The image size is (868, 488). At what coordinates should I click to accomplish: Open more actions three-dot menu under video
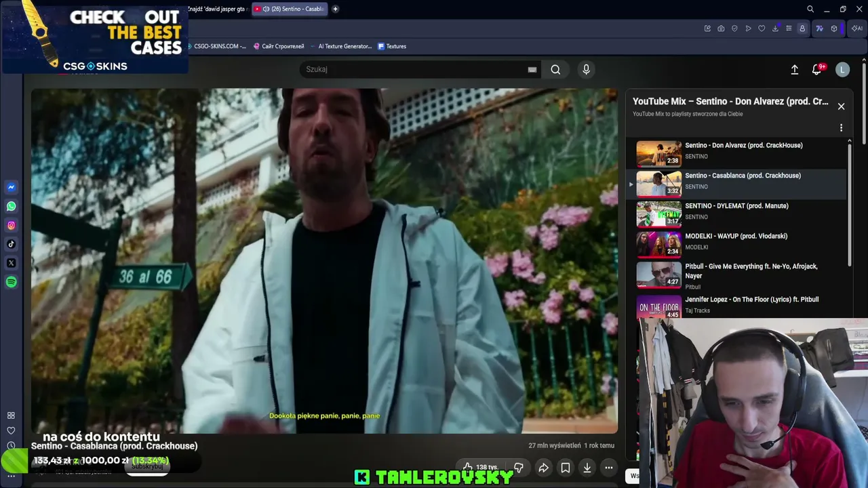pyautogui.click(x=609, y=468)
